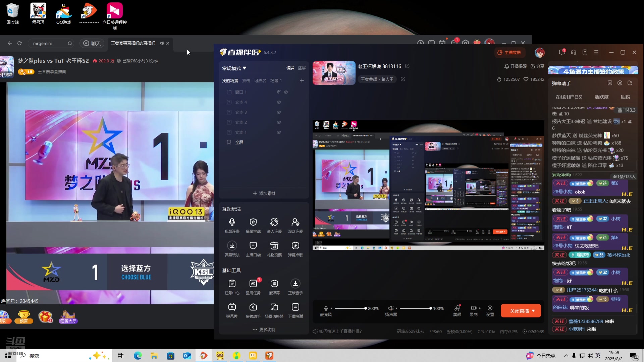Expand 关闭直播 button dropdown arrow

pos(533,311)
